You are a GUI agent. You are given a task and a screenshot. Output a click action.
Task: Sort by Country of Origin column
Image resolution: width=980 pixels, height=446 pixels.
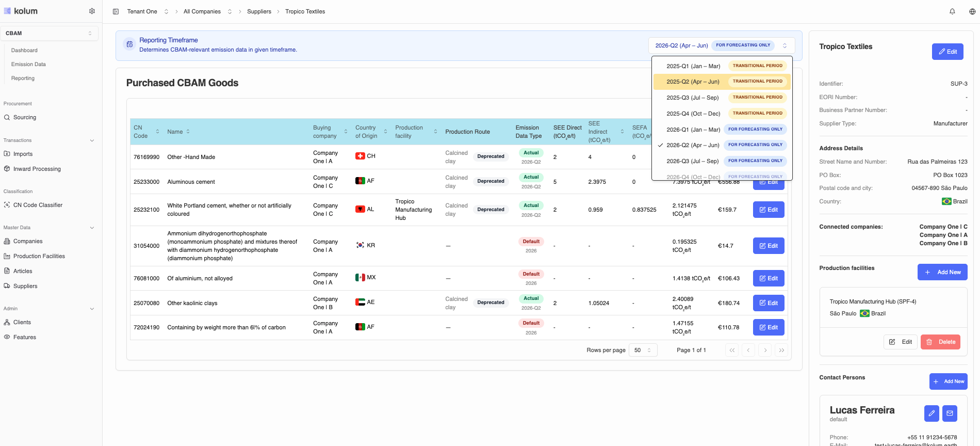click(385, 132)
